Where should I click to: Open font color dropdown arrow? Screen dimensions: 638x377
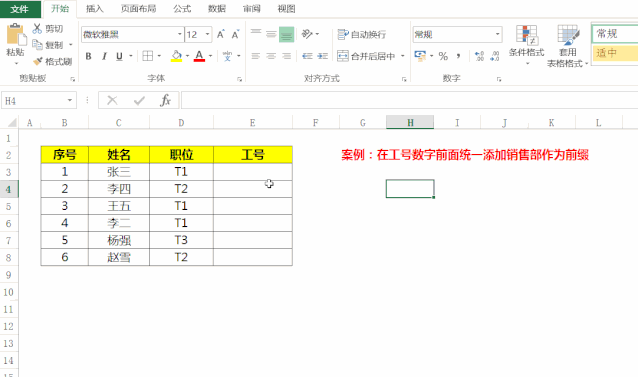point(210,56)
